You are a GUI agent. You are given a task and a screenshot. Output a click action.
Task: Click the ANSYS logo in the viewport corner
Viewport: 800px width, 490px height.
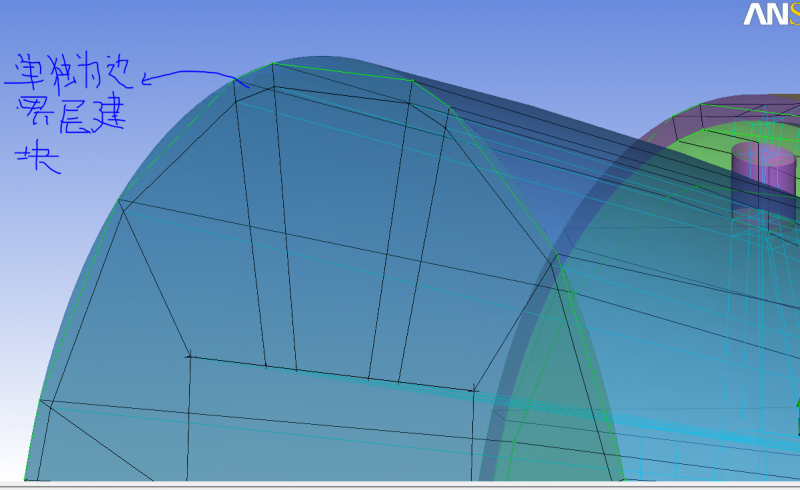771,14
